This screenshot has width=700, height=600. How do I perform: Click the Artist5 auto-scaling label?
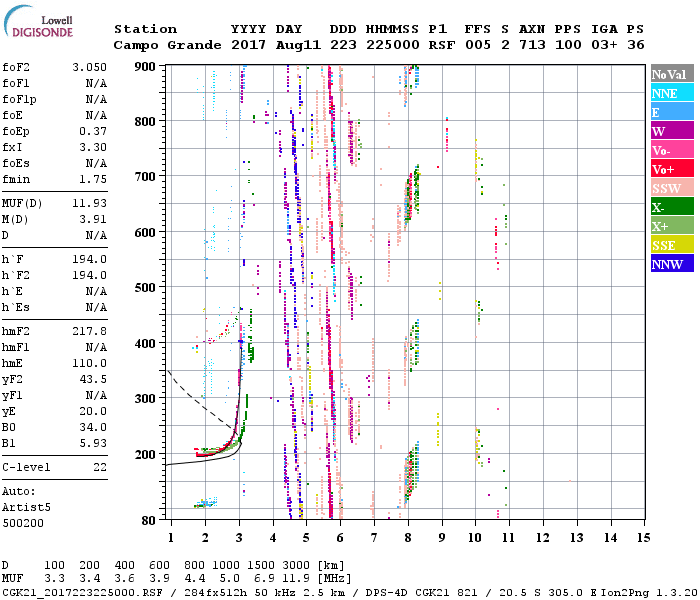pos(26,507)
